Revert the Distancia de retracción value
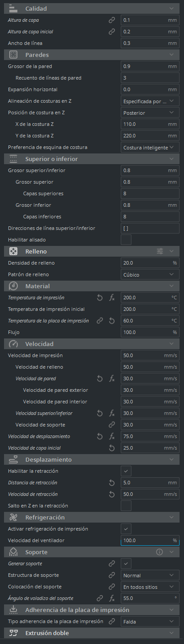The width and height of the screenshot is (184, 644). tap(112, 483)
